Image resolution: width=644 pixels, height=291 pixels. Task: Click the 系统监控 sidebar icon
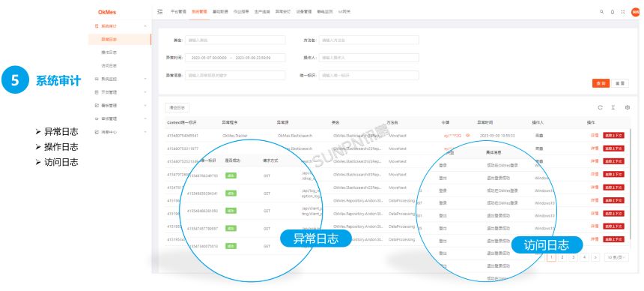97,79
